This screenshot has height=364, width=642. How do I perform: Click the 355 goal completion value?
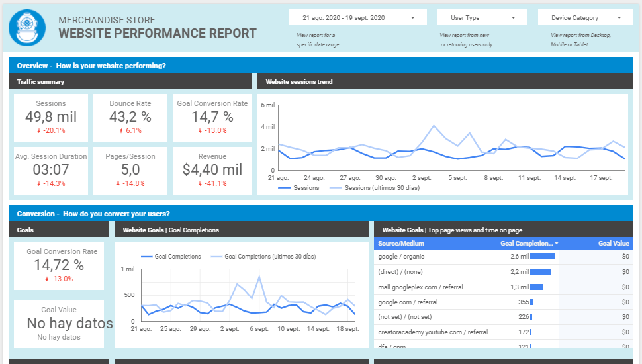point(524,302)
